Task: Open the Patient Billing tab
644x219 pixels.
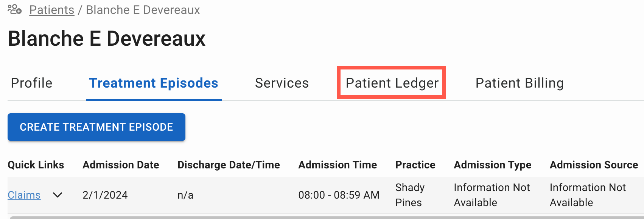Action: click(519, 83)
